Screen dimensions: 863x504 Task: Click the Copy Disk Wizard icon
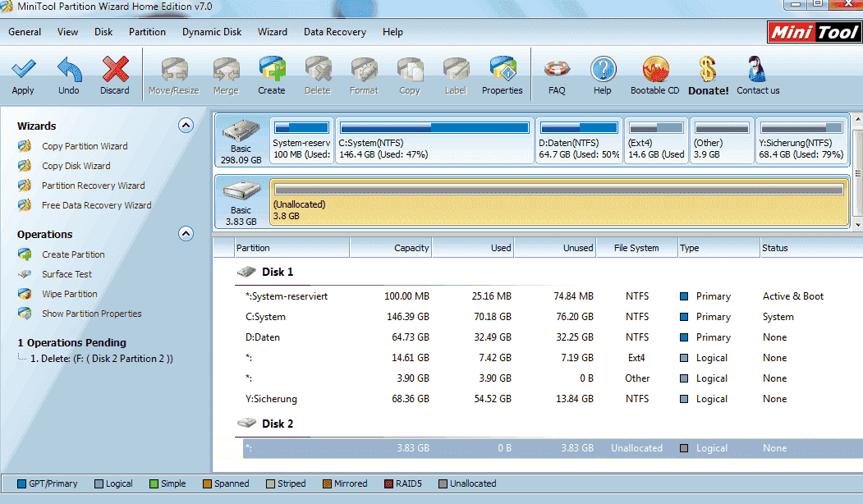pyautogui.click(x=25, y=166)
